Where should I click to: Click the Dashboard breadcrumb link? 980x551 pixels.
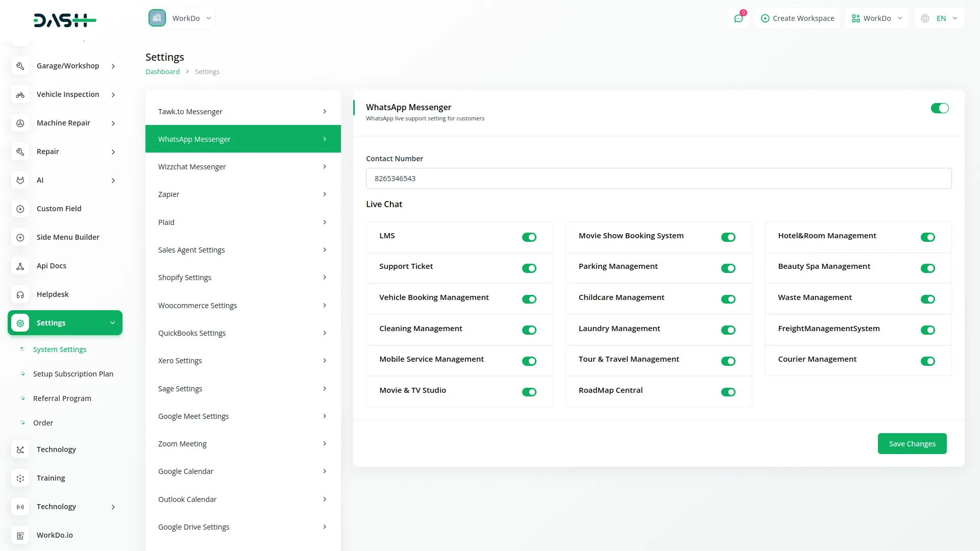162,72
